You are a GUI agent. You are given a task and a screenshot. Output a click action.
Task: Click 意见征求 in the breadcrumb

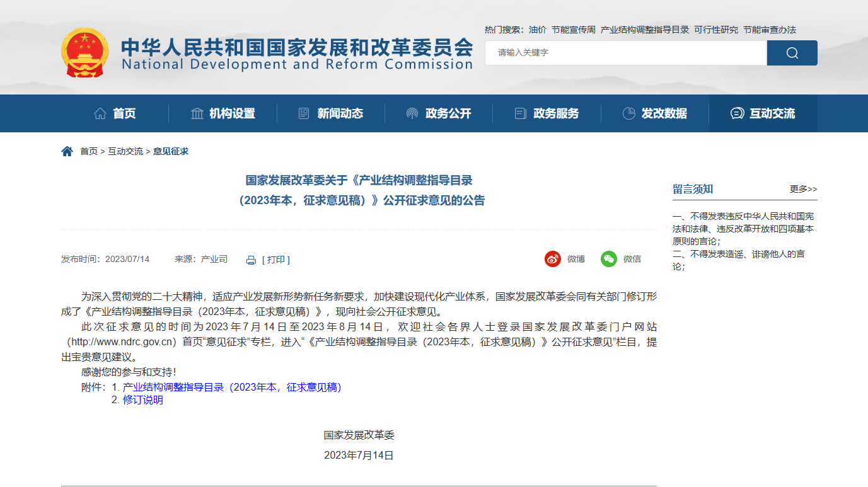(171, 151)
